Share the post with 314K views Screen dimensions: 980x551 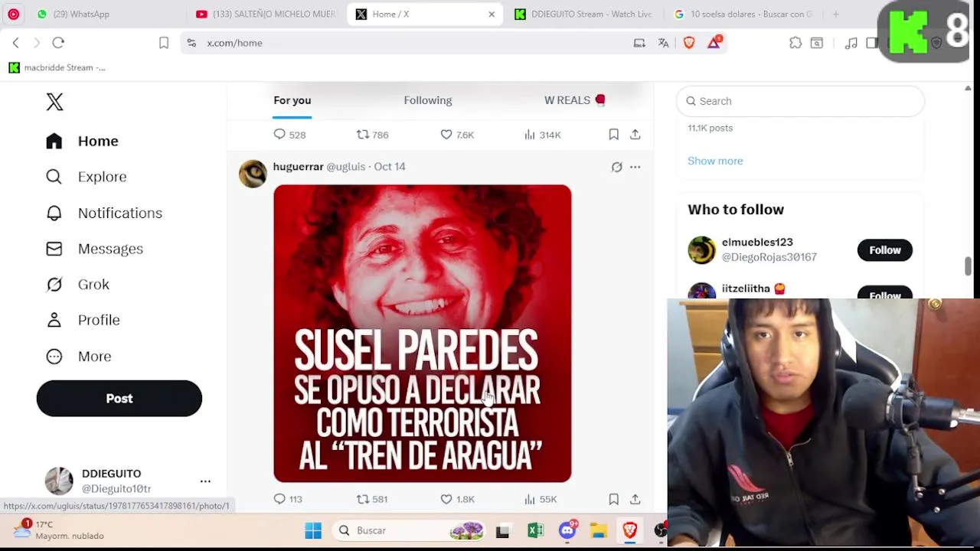635,135
